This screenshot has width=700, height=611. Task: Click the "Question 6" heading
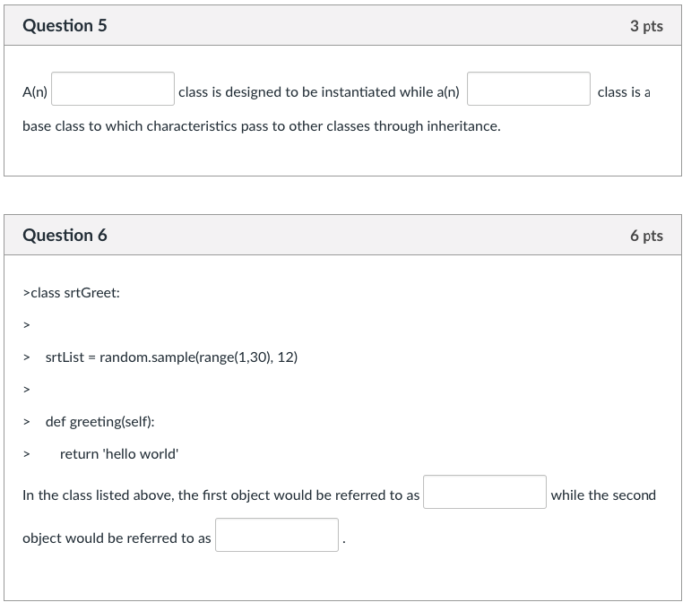(x=65, y=236)
